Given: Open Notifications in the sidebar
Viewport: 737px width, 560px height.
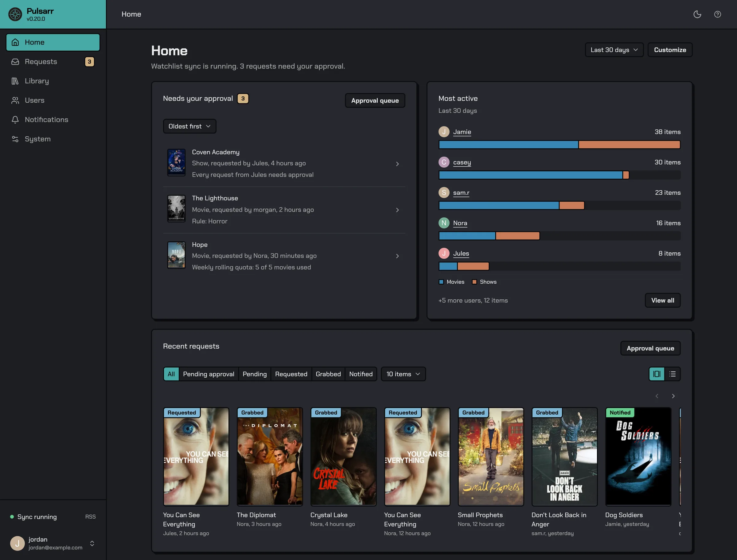Looking at the screenshot, I should [53, 120].
